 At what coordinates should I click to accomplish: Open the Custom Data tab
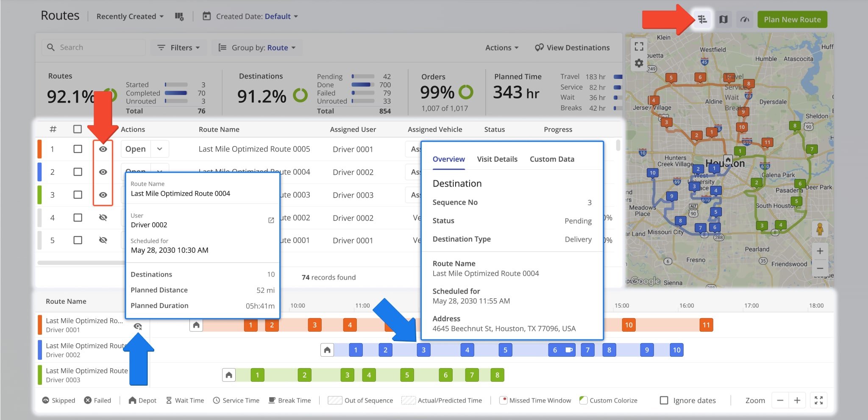(551, 159)
